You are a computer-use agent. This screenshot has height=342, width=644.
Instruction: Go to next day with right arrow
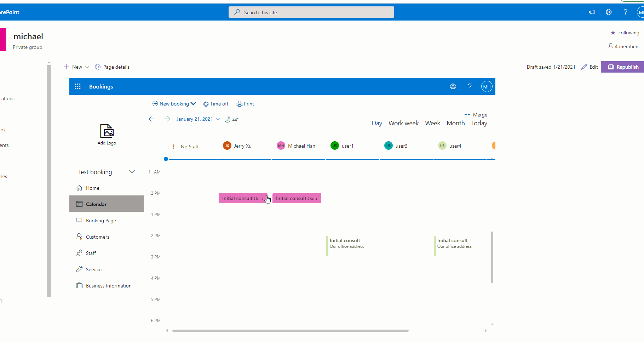(x=167, y=119)
